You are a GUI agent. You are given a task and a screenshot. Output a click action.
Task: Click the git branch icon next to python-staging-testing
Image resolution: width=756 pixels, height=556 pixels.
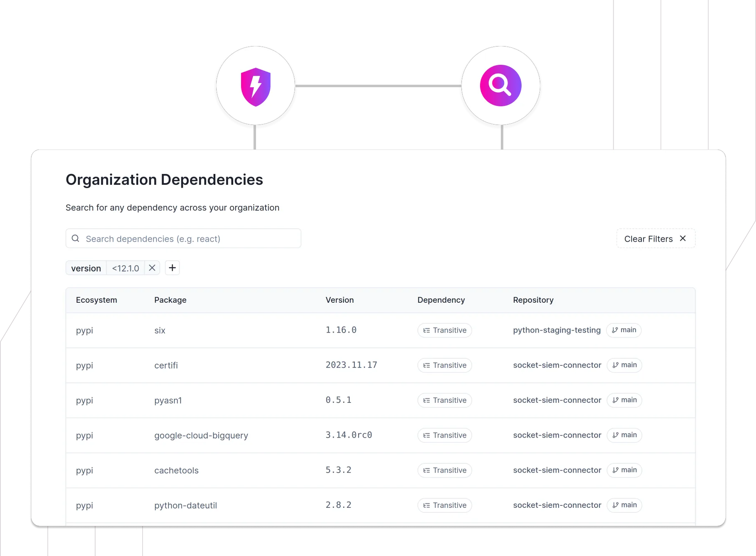pyautogui.click(x=615, y=330)
